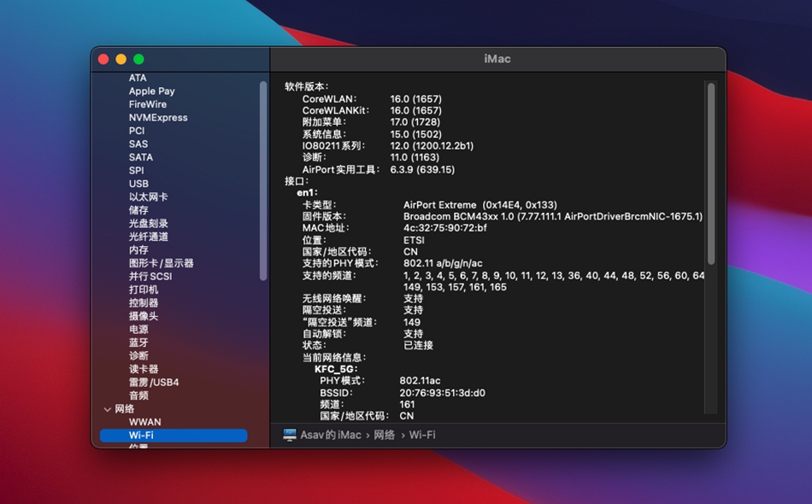
Task: Click the green zoom window button
Action: 138,59
